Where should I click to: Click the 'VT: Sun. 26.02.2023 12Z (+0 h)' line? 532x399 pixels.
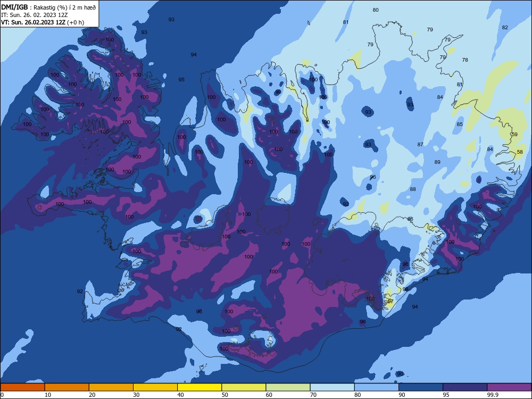click(43, 22)
